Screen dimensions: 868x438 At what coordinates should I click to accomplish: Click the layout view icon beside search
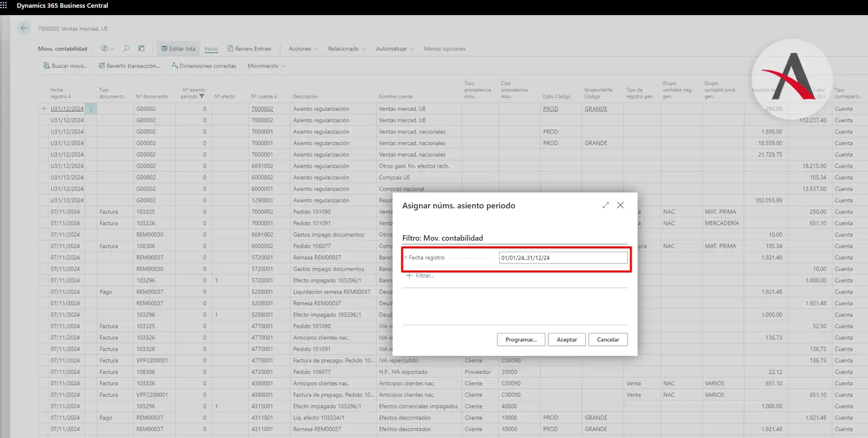pyautogui.click(x=142, y=49)
